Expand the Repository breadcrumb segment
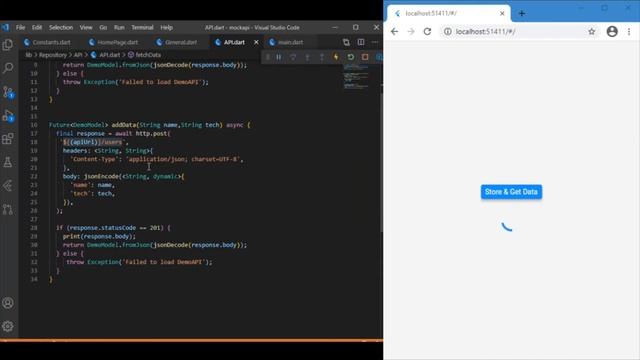Viewport: 640px width, 360px height. 53,55
